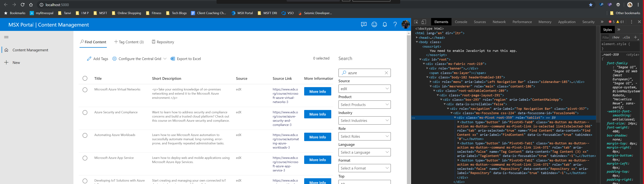Activate DevTools inspect element picker icon
Viewport: 644px width, 184px height.
click(x=416, y=22)
